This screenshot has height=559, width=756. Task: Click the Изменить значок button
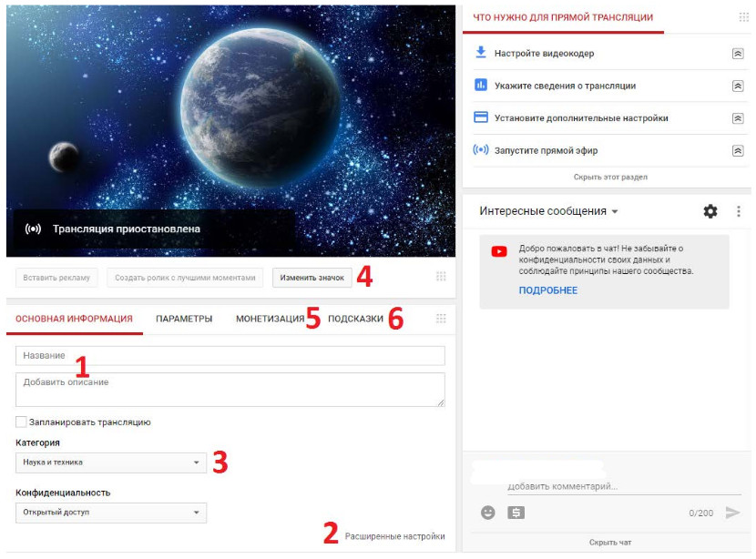tap(312, 278)
